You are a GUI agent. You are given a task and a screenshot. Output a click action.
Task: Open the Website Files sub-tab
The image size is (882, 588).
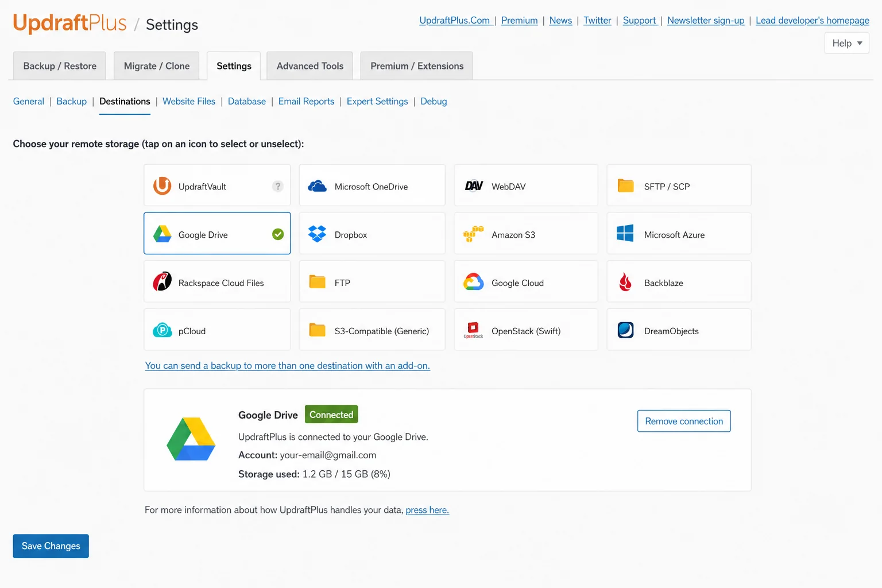point(189,102)
